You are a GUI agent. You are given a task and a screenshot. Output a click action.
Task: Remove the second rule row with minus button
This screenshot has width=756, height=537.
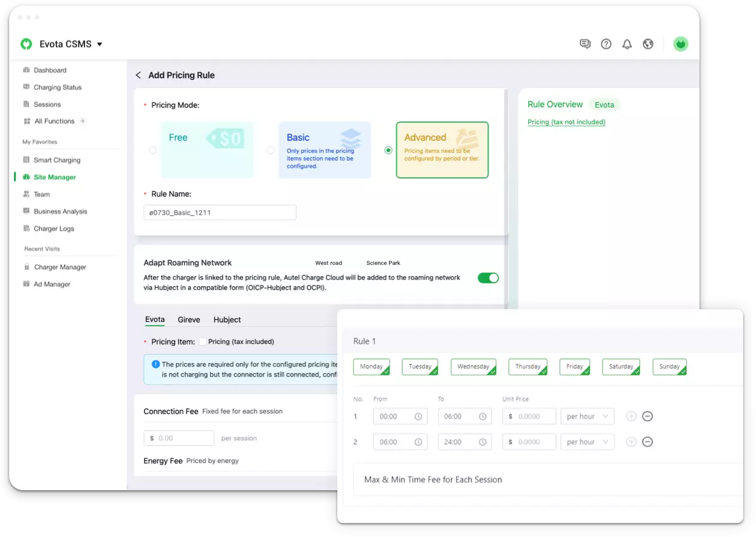[647, 442]
